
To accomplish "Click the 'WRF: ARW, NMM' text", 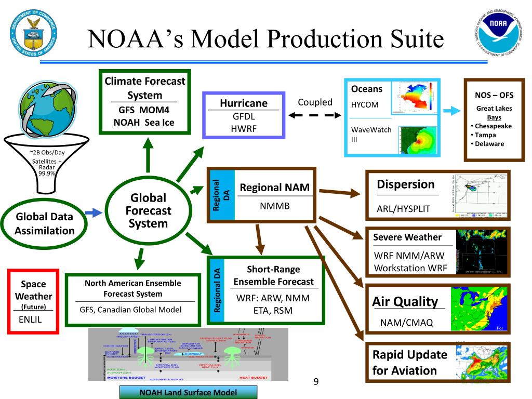I will (x=273, y=298).
